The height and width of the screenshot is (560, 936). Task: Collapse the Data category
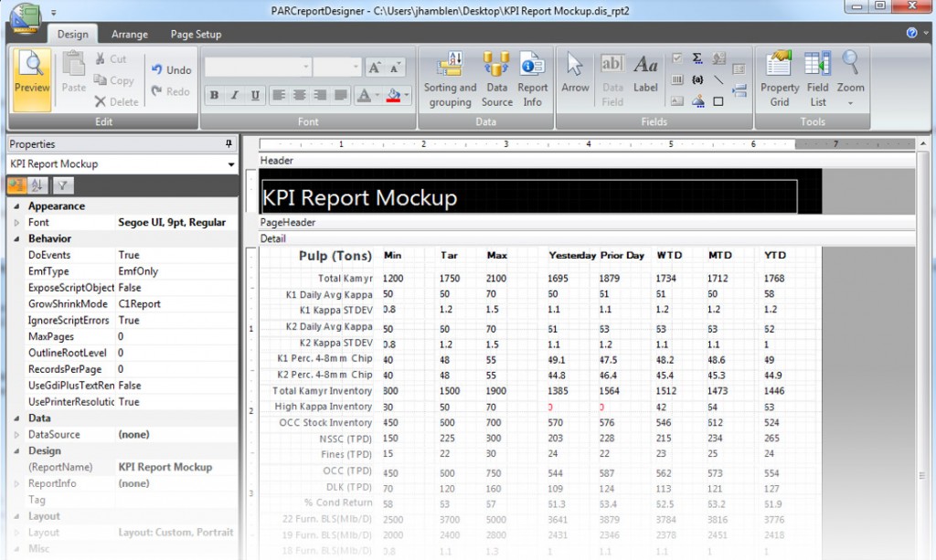pos(16,418)
